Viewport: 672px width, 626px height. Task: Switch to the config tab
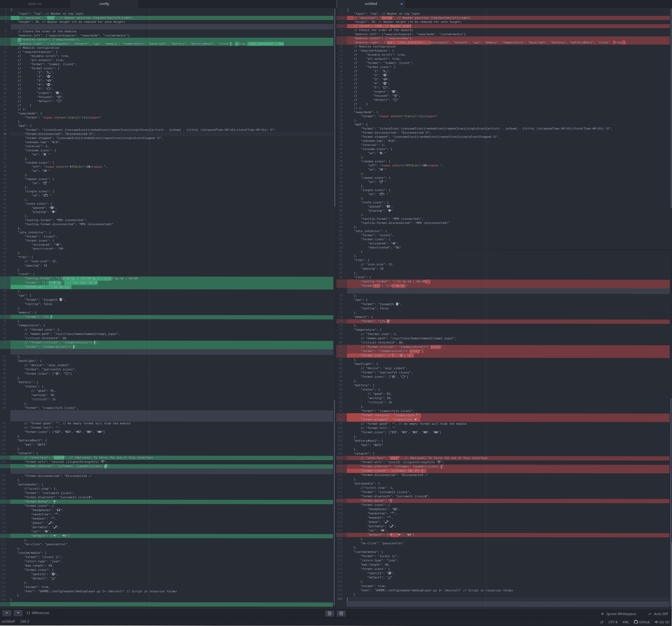tap(104, 4)
